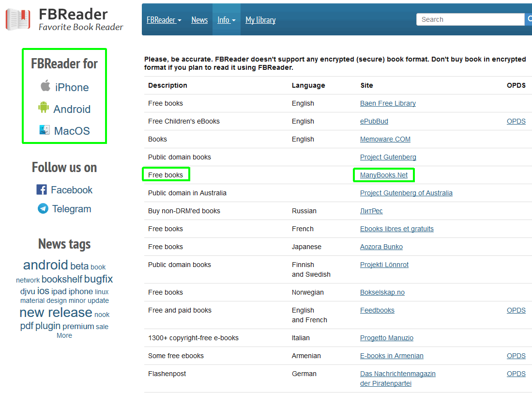Viewport: 532px width, 394px height.
Task: Select the 'android' news tag
Action: click(x=46, y=265)
